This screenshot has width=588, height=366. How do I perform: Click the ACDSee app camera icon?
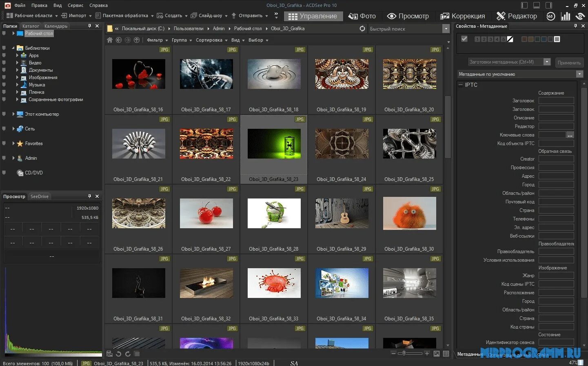tap(7, 5)
